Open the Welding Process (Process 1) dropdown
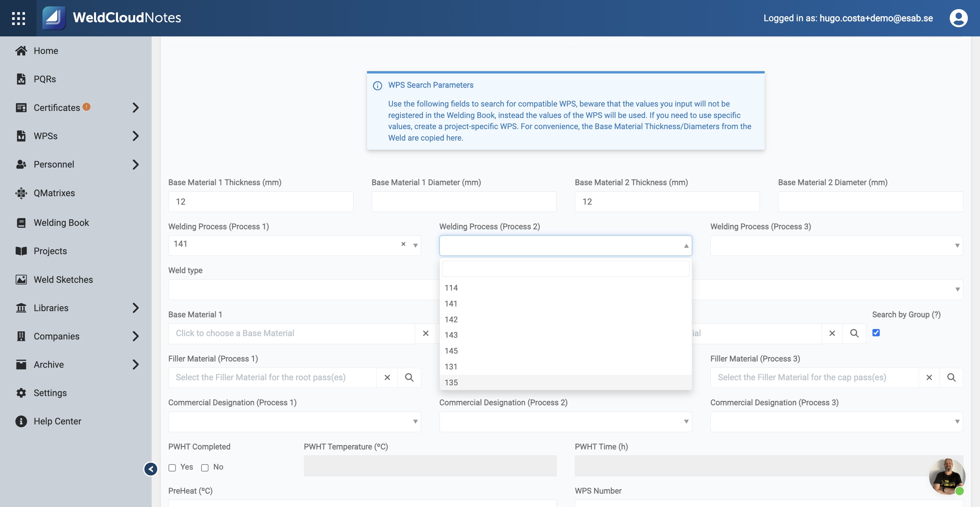This screenshot has height=507, width=980. click(x=295, y=245)
